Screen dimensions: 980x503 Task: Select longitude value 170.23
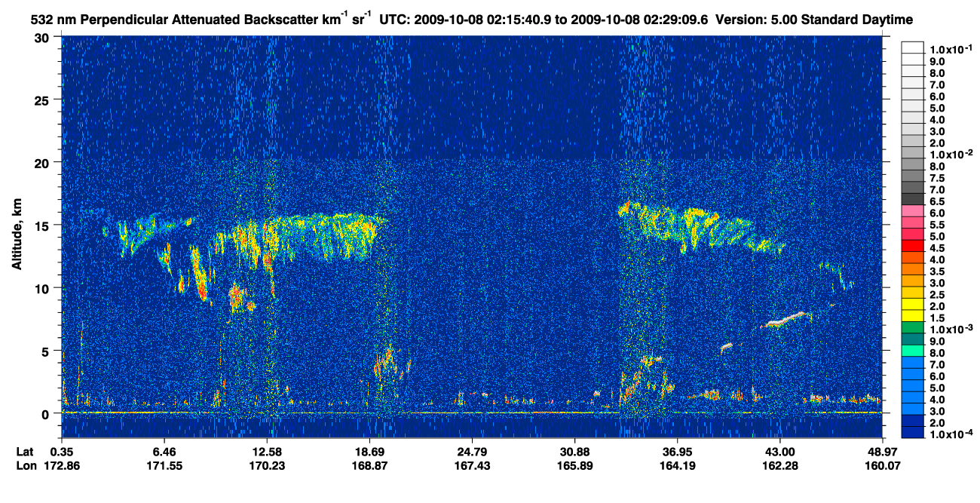[x=267, y=465]
